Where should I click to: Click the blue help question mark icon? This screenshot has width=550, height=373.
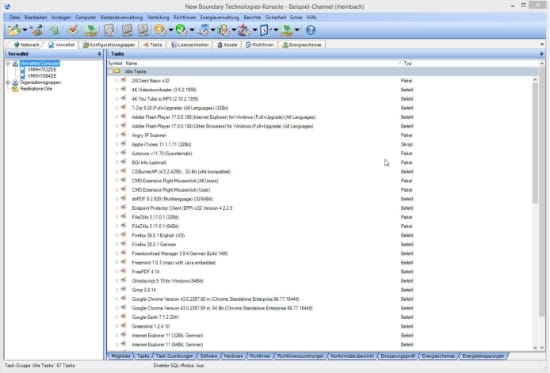click(310, 30)
